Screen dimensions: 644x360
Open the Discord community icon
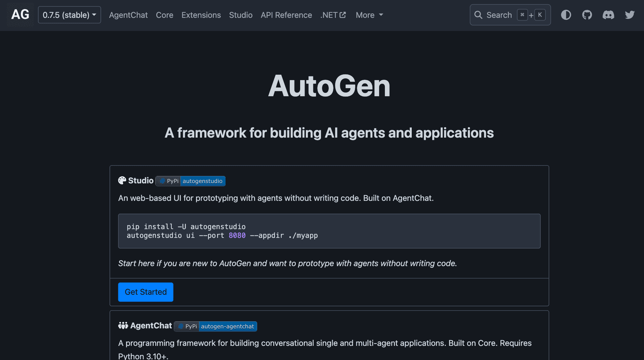pos(609,15)
